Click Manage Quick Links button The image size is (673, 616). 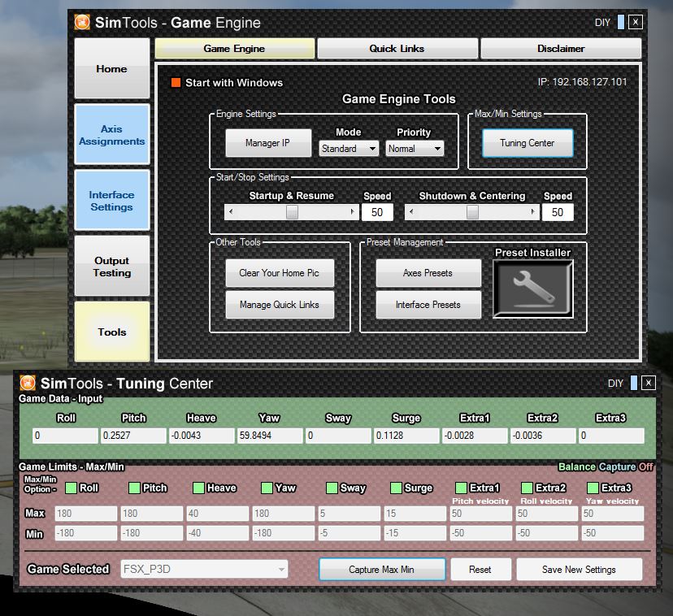(280, 305)
